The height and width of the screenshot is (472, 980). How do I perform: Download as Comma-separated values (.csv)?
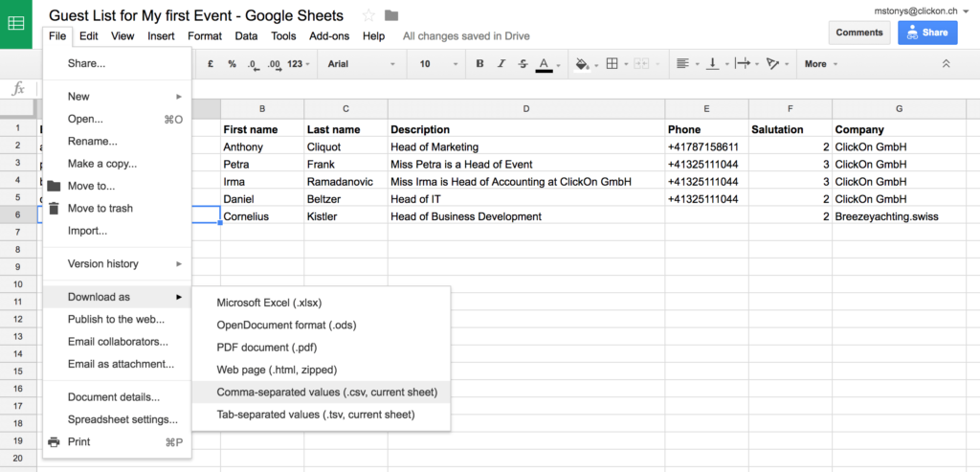tap(322, 392)
